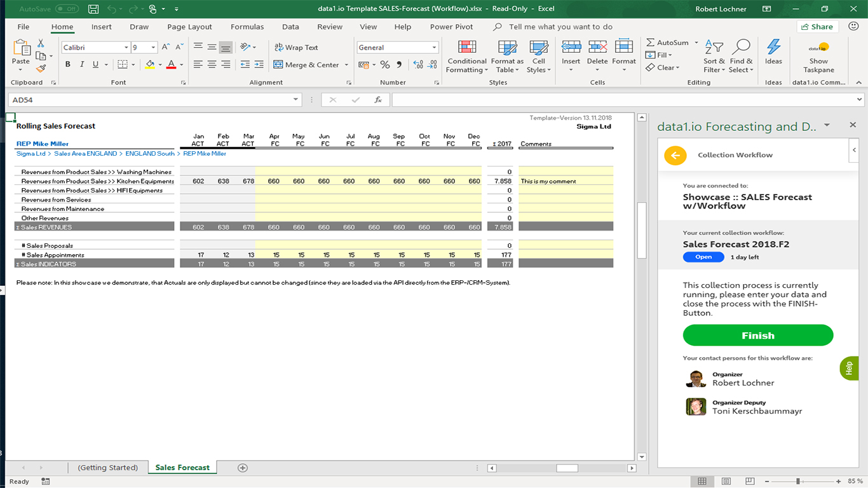Click the Save disk icon
868x488 pixels.
coord(93,9)
